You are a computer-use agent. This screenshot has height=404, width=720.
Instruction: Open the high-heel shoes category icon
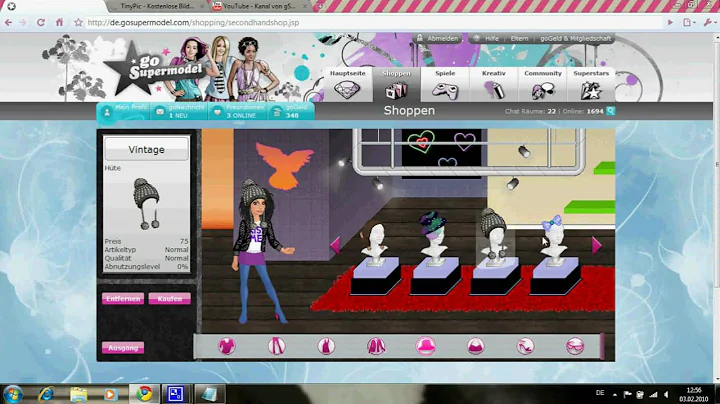click(x=525, y=346)
